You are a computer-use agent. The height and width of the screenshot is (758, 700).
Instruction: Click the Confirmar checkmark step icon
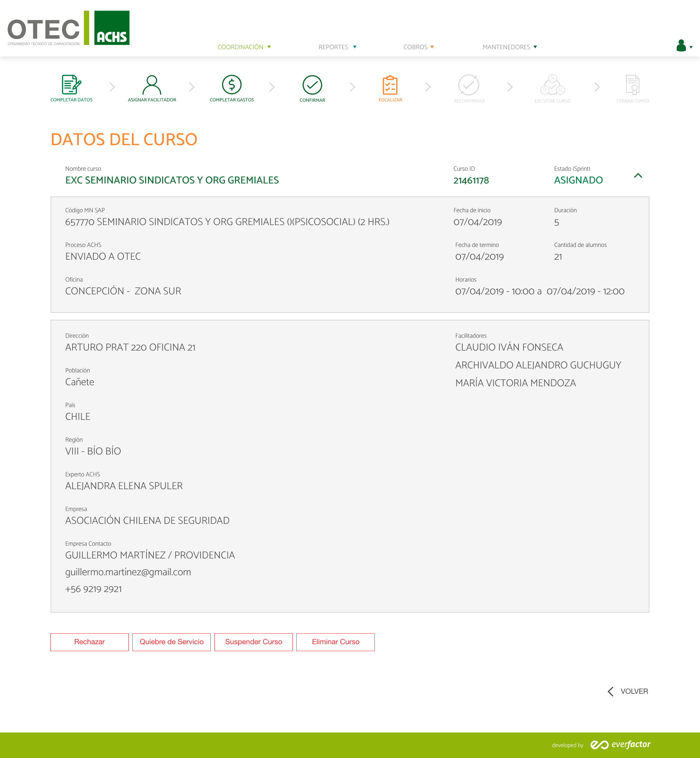pyautogui.click(x=312, y=85)
